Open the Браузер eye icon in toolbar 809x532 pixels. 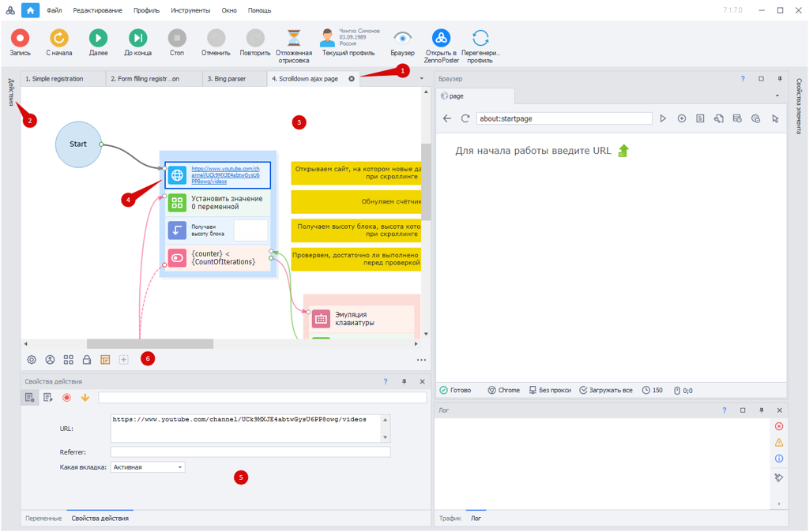[x=403, y=38]
